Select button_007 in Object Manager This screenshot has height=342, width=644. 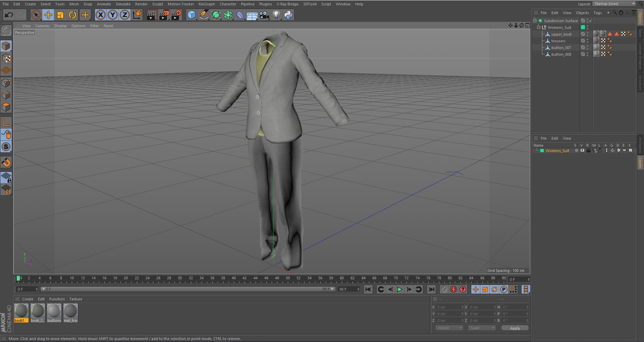(x=561, y=48)
